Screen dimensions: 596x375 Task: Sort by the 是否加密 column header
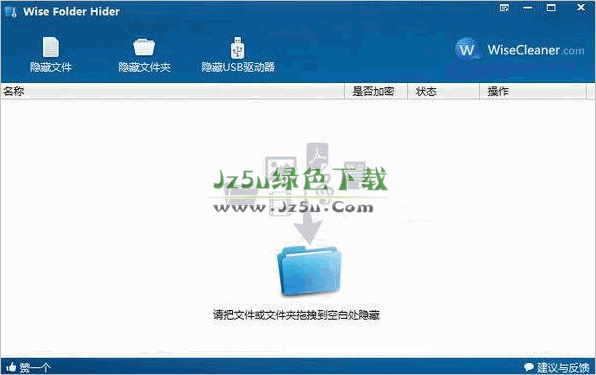click(376, 92)
